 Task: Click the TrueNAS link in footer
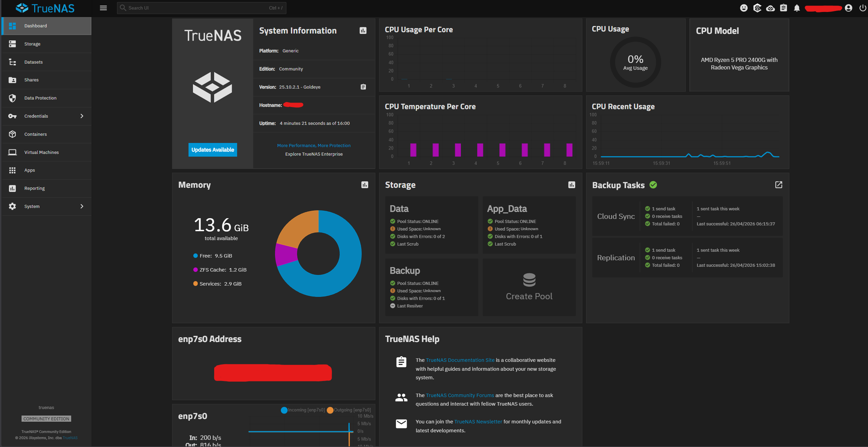click(70, 438)
